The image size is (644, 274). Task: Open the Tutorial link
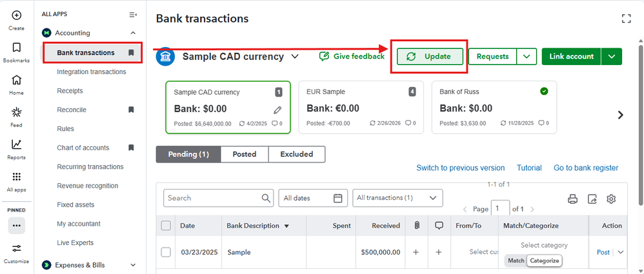(529, 168)
